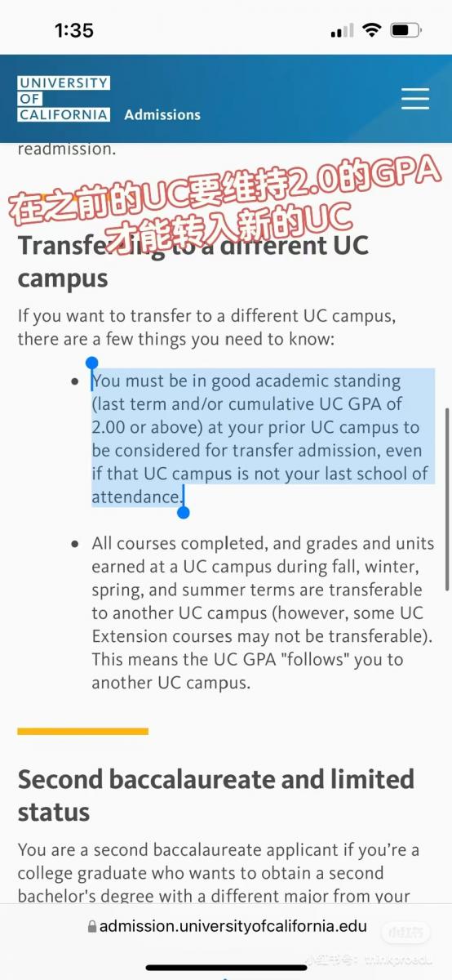Grab the bottom text selection handle

pos(183,512)
